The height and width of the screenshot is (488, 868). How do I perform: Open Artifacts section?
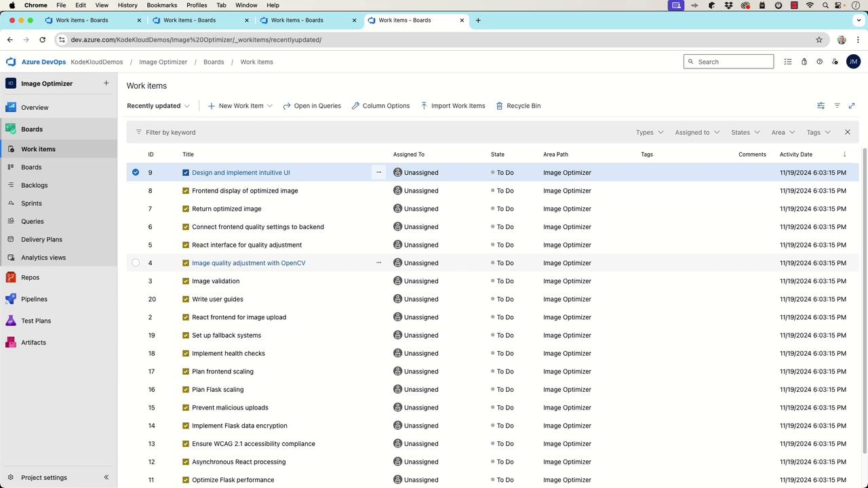click(x=33, y=342)
